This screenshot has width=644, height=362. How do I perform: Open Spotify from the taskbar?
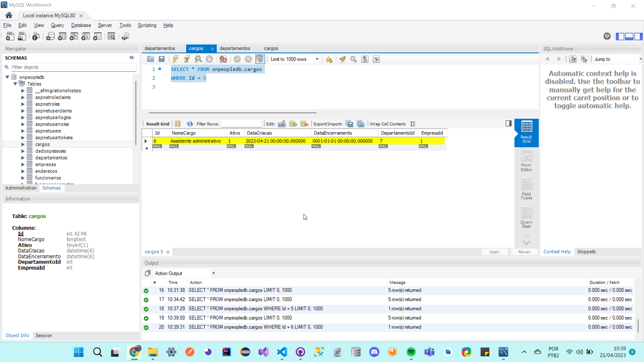[411, 352]
